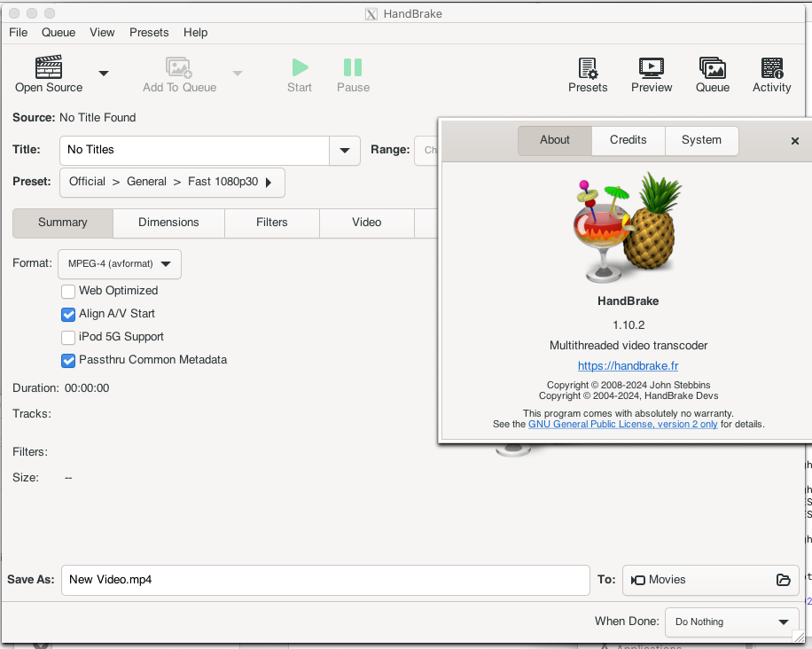Viewport: 812px width, 649px height.
Task: Click the Duration value 00:00:00
Action: point(87,388)
